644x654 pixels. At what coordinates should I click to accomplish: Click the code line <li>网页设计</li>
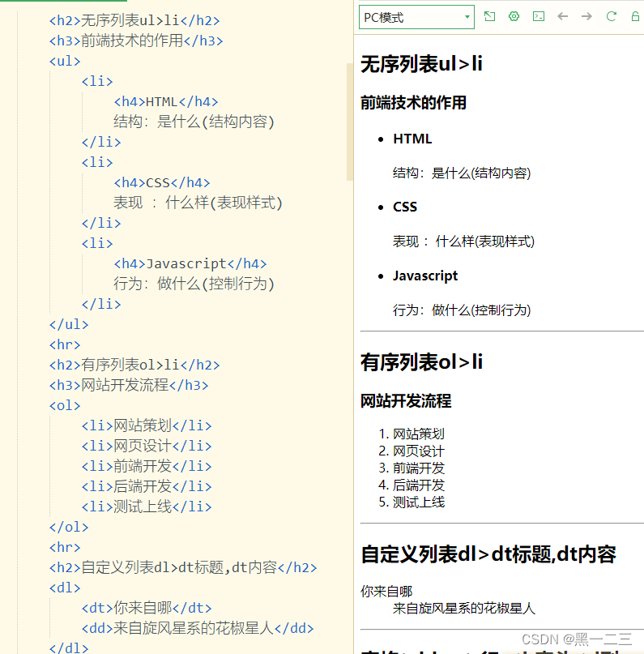pyautogui.click(x=147, y=446)
